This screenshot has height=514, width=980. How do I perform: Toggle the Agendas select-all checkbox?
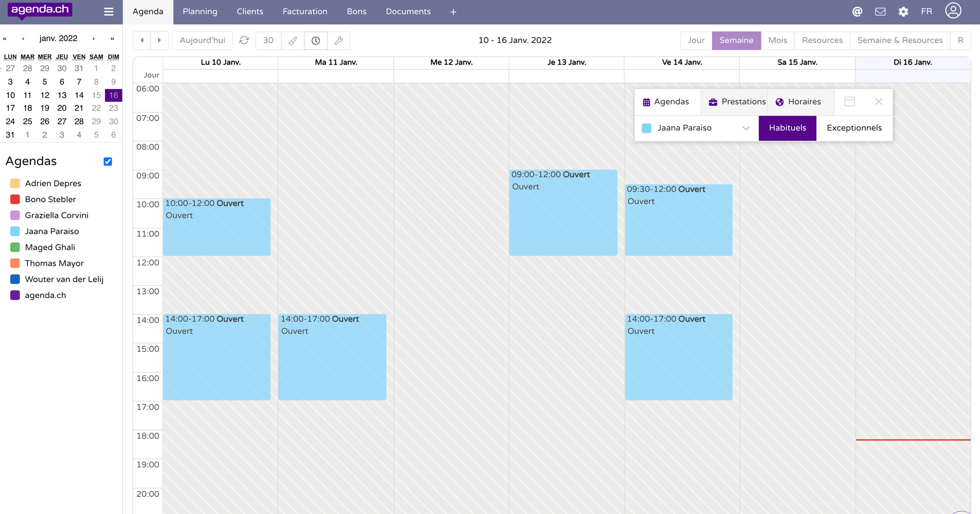point(108,162)
